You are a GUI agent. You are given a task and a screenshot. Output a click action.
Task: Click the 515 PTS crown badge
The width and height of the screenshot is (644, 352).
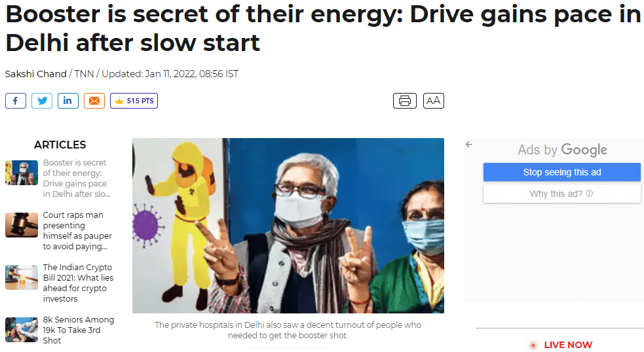(x=134, y=101)
